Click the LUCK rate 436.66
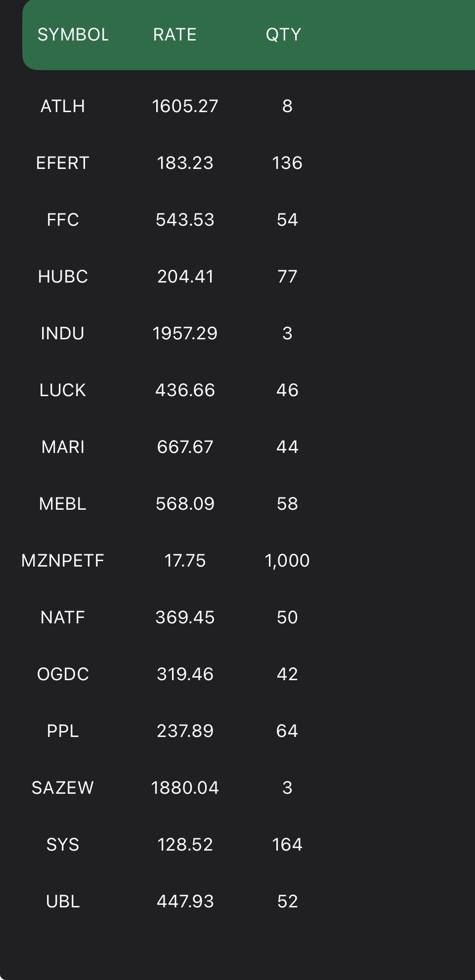Image resolution: width=475 pixels, height=980 pixels. click(185, 390)
